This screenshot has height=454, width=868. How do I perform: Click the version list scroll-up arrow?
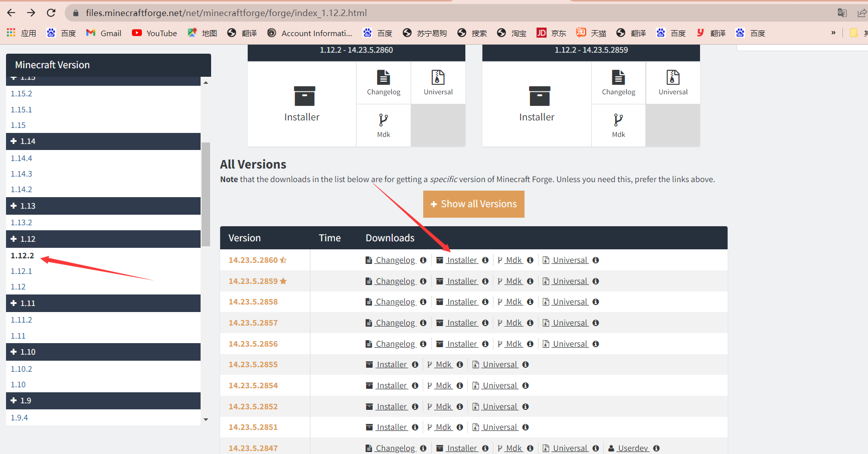206,82
